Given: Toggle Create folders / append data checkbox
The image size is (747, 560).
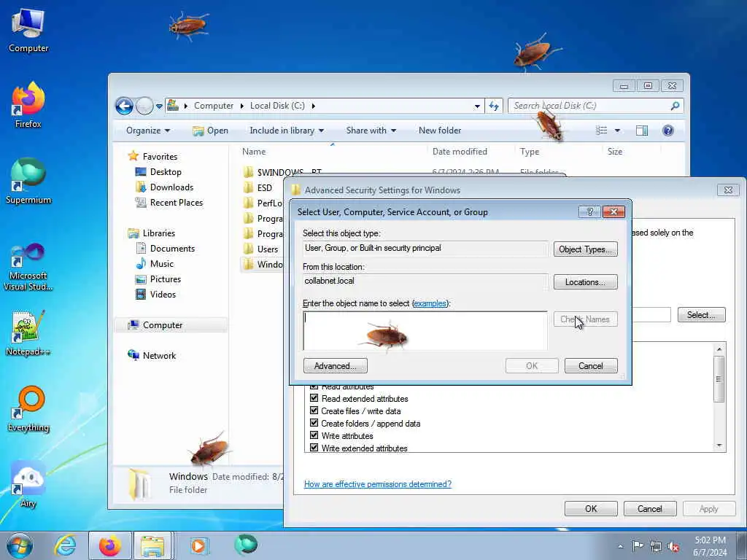Looking at the screenshot, I should (314, 423).
